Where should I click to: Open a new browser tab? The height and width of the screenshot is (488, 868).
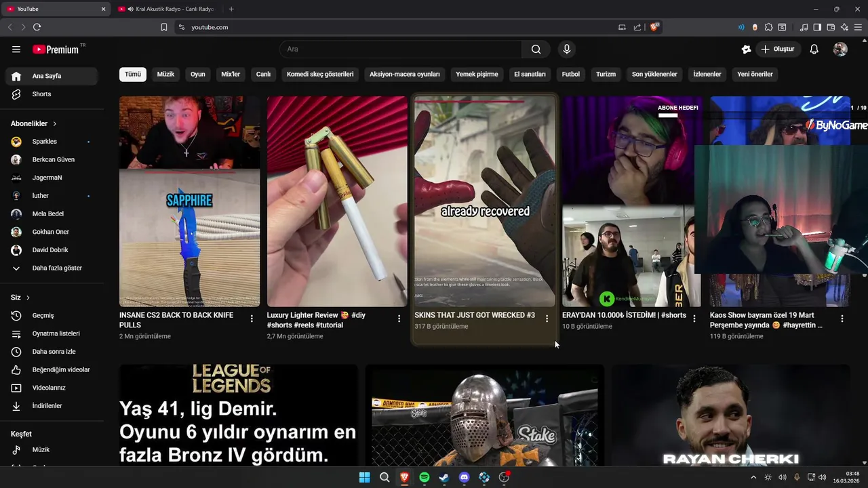click(231, 9)
